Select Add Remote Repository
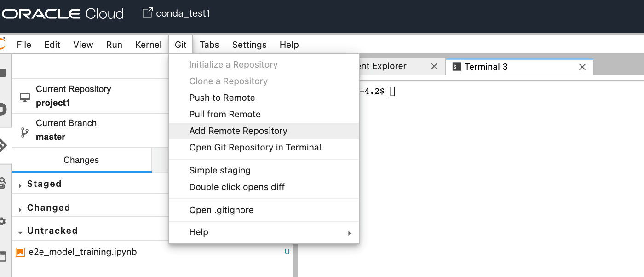The height and width of the screenshot is (277, 644). coord(238,131)
